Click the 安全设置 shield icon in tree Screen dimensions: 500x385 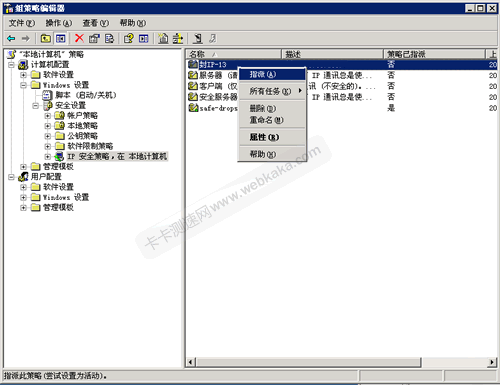click(x=48, y=105)
